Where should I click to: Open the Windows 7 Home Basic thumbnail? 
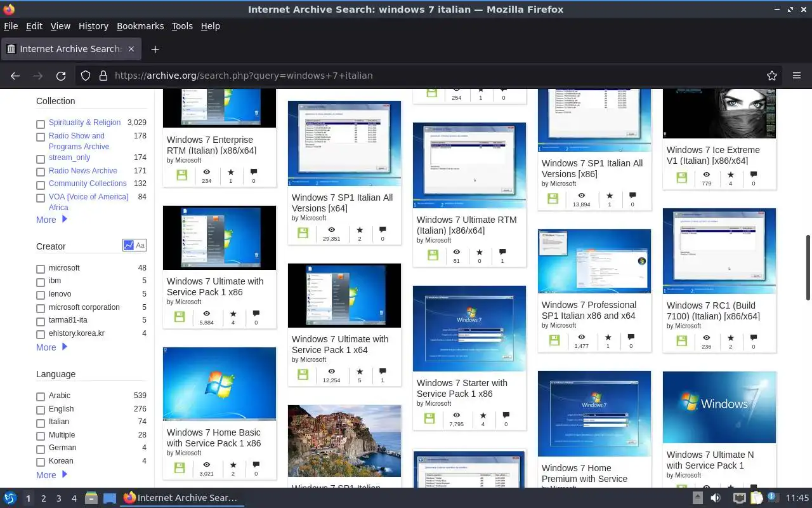coord(219,384)
